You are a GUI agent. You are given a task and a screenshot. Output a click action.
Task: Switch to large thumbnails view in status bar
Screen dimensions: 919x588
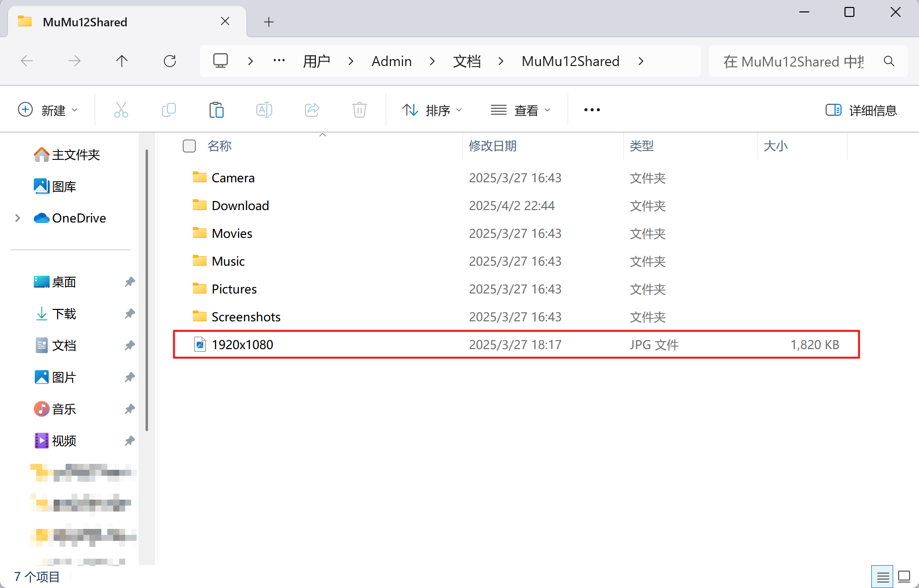[904, 577]
